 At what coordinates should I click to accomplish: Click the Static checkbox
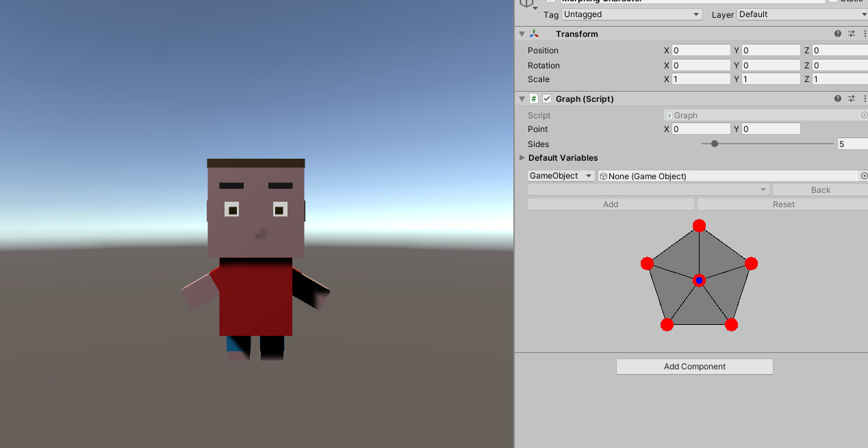tap(832, 2)
